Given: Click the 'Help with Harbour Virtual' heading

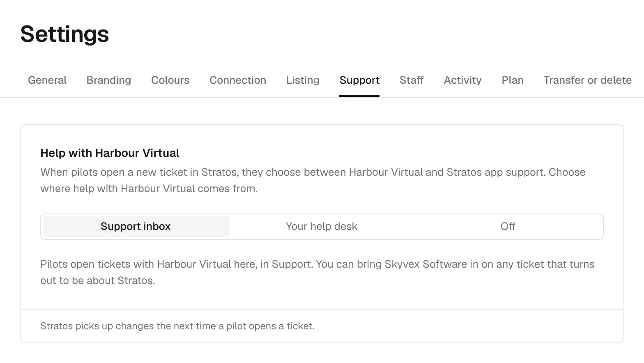Looking at the screenshot, I should click(110, 153).
